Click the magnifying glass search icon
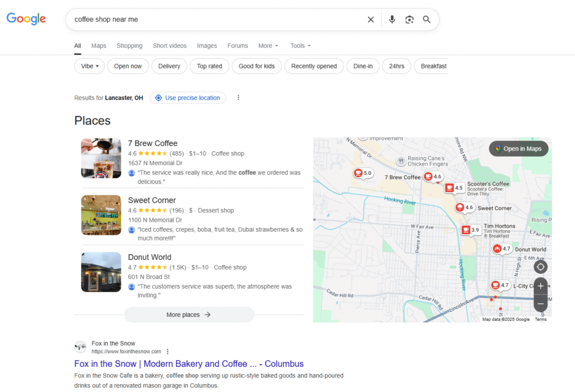 [427, 20]
